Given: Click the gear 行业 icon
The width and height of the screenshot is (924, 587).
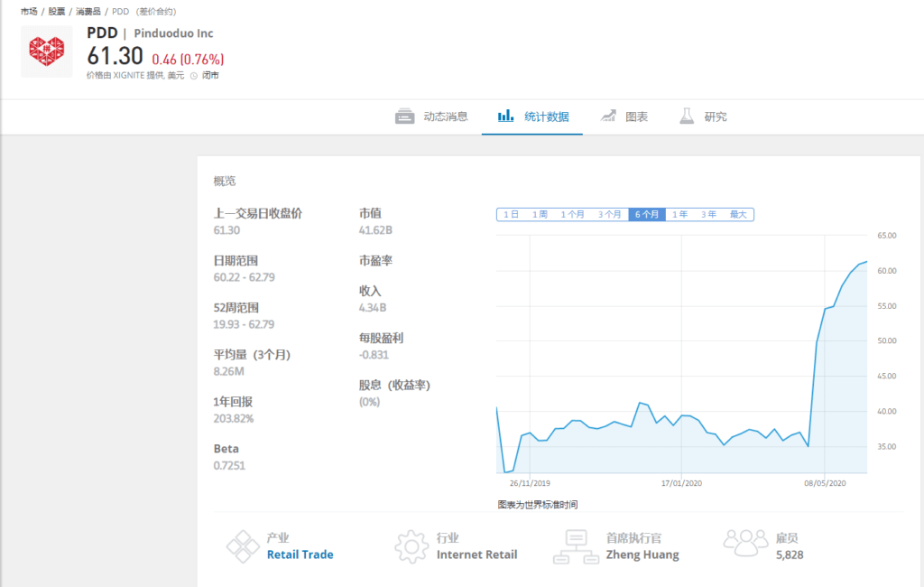Looking at the screenshot, I should (411, 546).
